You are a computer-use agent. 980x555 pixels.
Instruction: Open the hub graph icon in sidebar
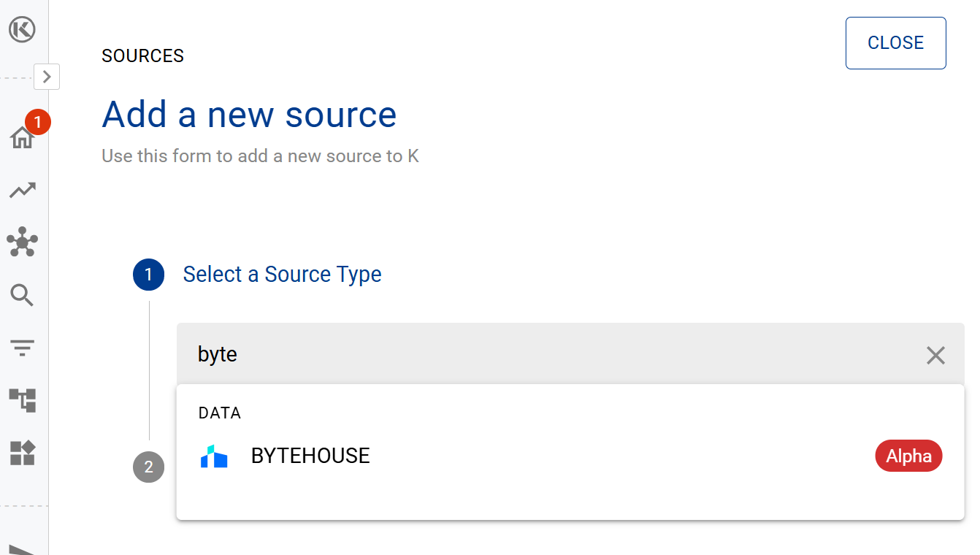[x=23, y=242]
